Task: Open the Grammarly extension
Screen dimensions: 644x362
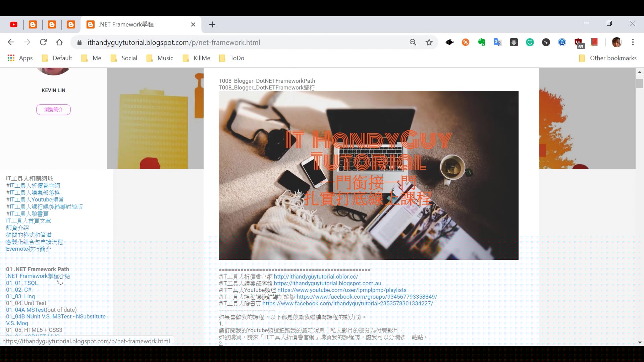Action: 530,42
